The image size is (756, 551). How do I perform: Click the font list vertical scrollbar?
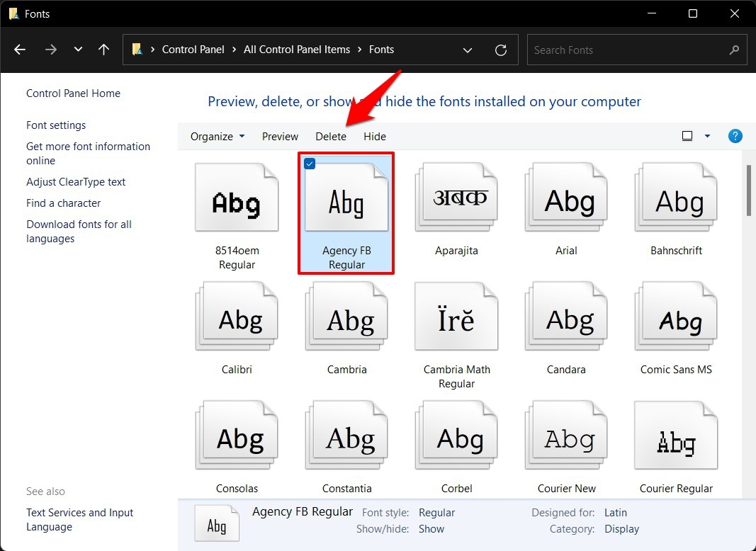pos(749,190)
